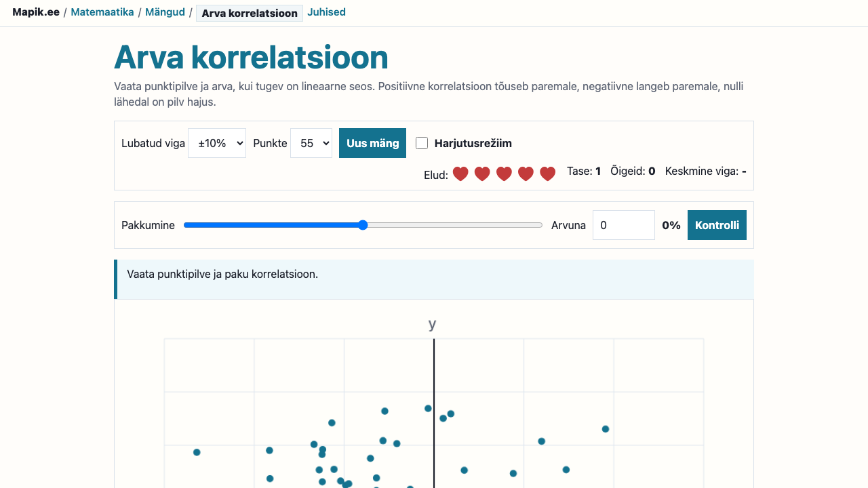The image size is (868, 488).
Task: Click the Kontrolli button
Action: pos(717,225)
